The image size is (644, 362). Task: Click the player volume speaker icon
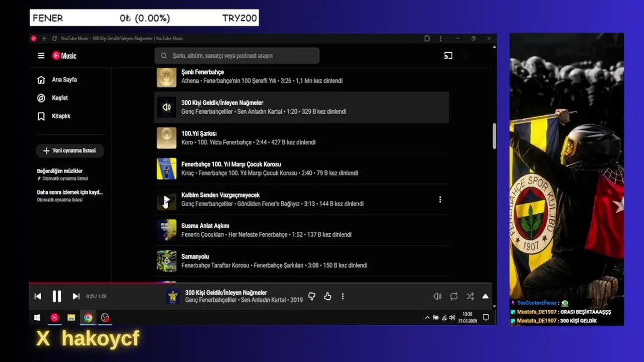point(437,297)
